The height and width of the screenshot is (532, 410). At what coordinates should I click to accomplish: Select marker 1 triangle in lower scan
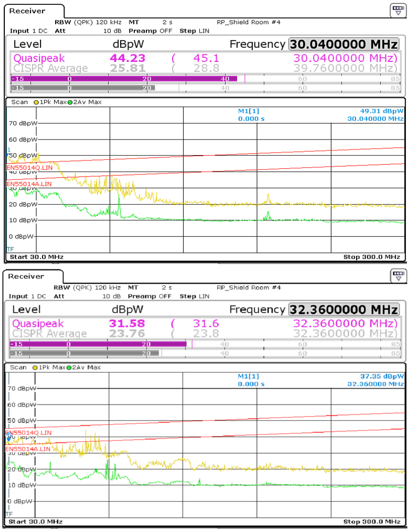tap(8, 439)
